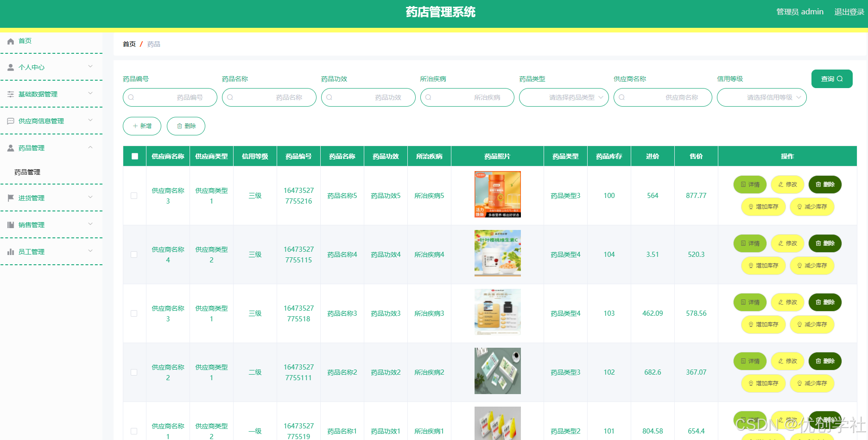Check the row checkbox for 药品名称5
The image size is (868, 440).
pos(134,196)
